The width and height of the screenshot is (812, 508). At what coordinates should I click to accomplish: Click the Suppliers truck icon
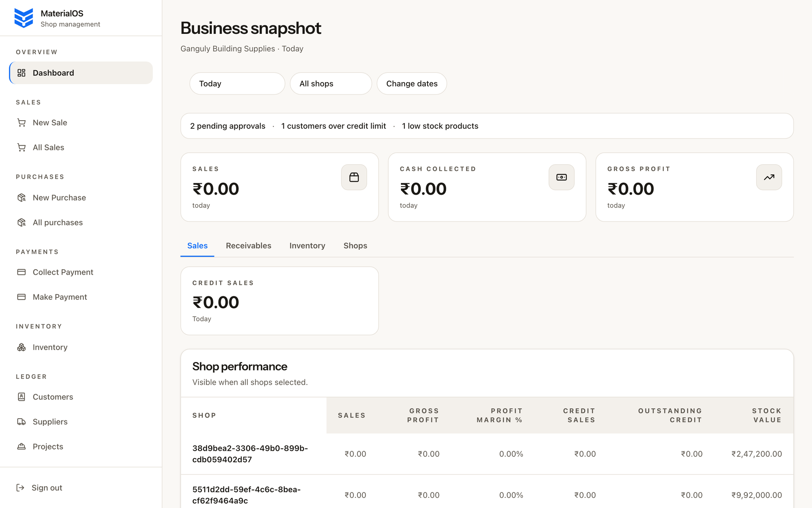click(22, 422)
